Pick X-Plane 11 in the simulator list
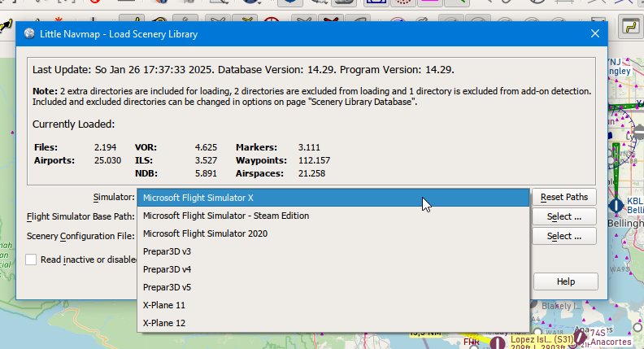 [x=333, y=305]
